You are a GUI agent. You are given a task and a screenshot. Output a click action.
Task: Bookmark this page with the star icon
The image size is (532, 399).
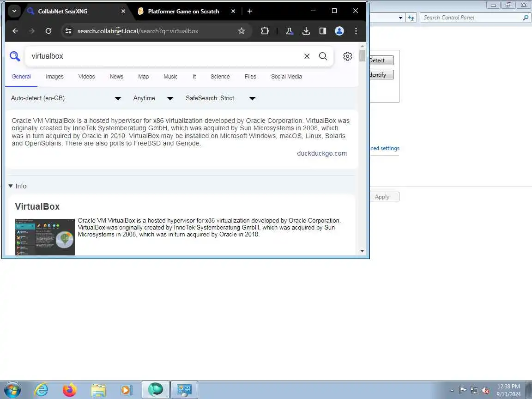(x=241, y=31)
